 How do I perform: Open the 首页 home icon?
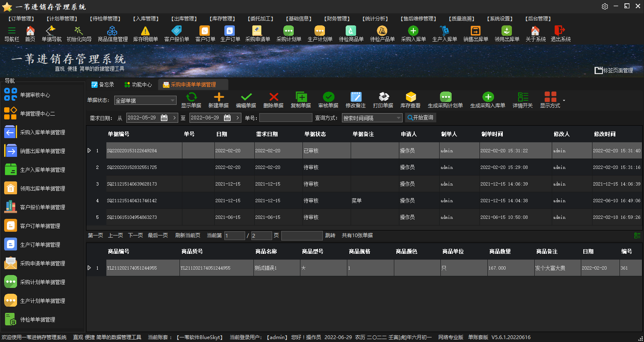point(30,34)
